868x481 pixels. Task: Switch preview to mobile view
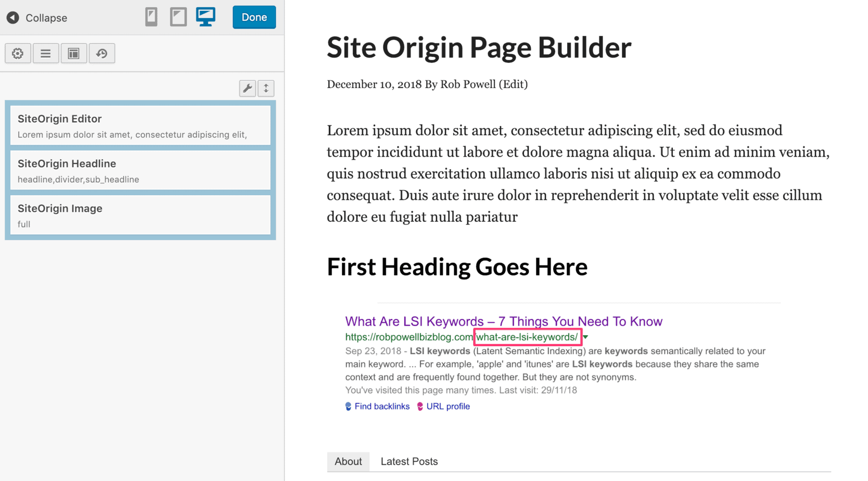[150, 17]
